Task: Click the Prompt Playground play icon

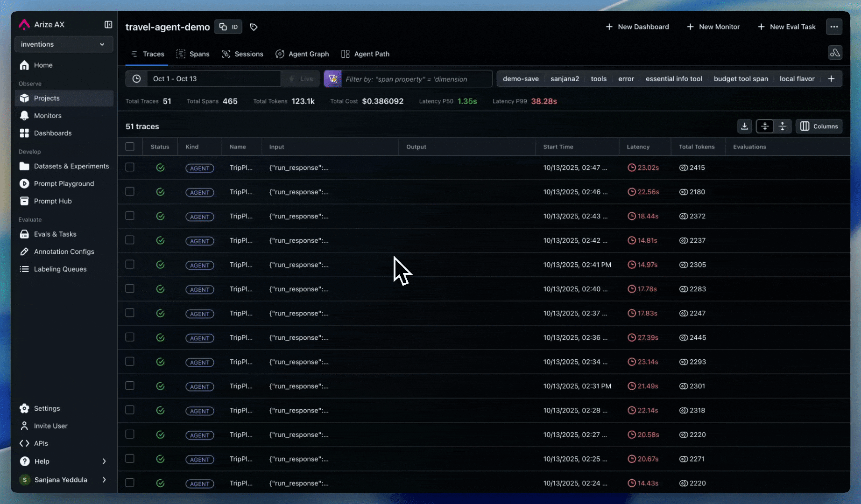Action: coord(24,184)
